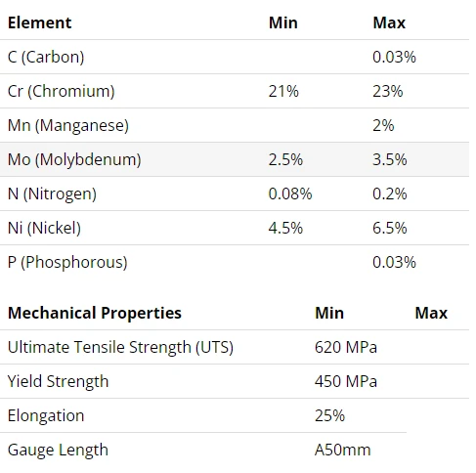Click Molybdenum minimum value 2.5%
This screenshot has width=476, height=473.
pyautogui.click(x=285, y=159)
